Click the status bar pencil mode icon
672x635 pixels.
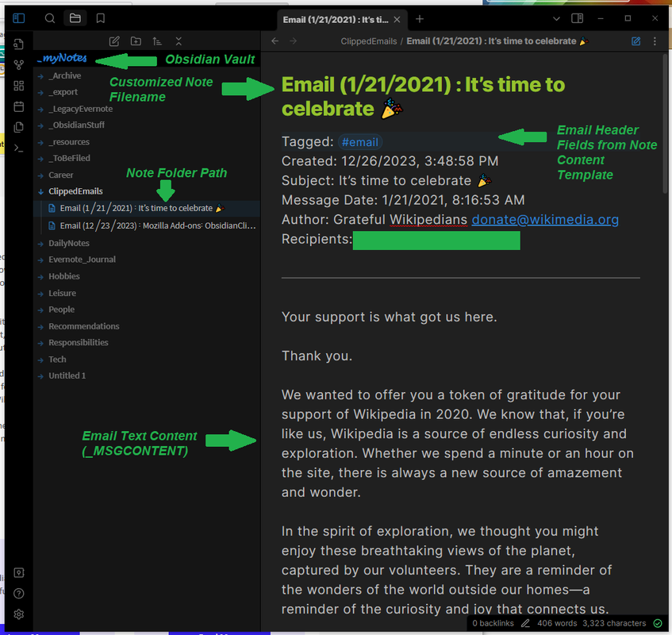(x=525, y=623)
